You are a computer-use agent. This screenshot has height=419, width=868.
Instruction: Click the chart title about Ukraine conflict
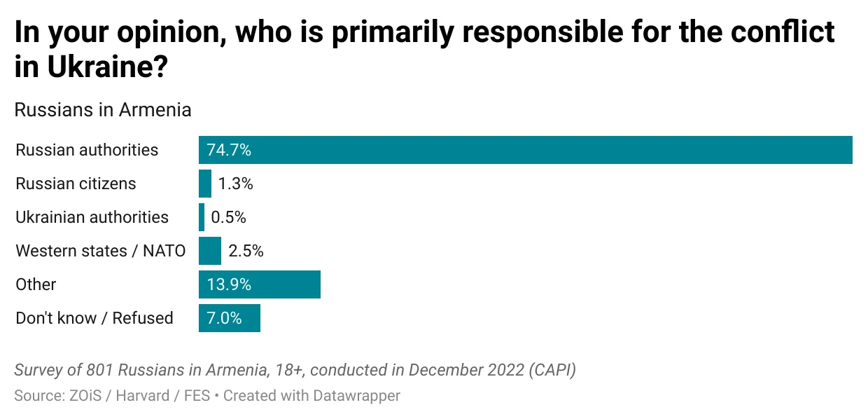(x=424, y=49)
